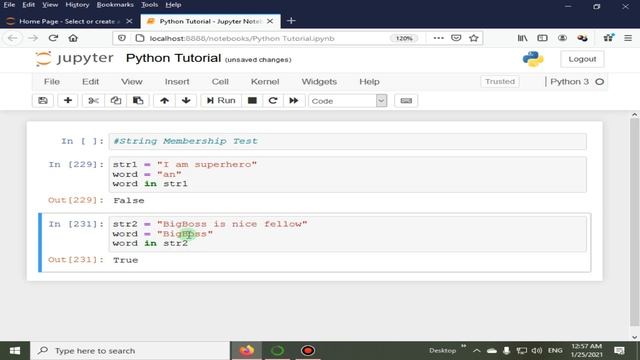Reset the 120% zoom level badge
Image resolution: width=640 pixels, height=360 pixels.
click(404, 38)
